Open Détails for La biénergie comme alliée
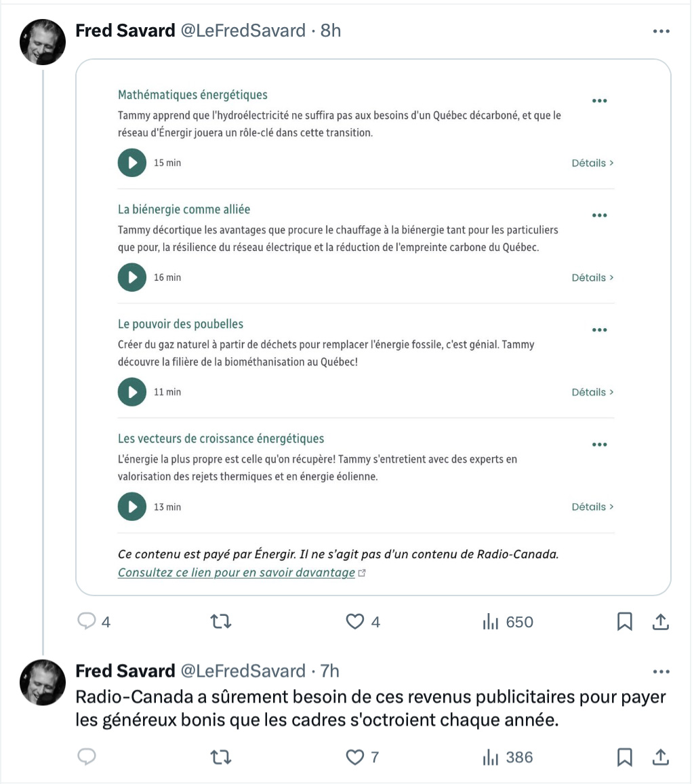 (592, 277)
